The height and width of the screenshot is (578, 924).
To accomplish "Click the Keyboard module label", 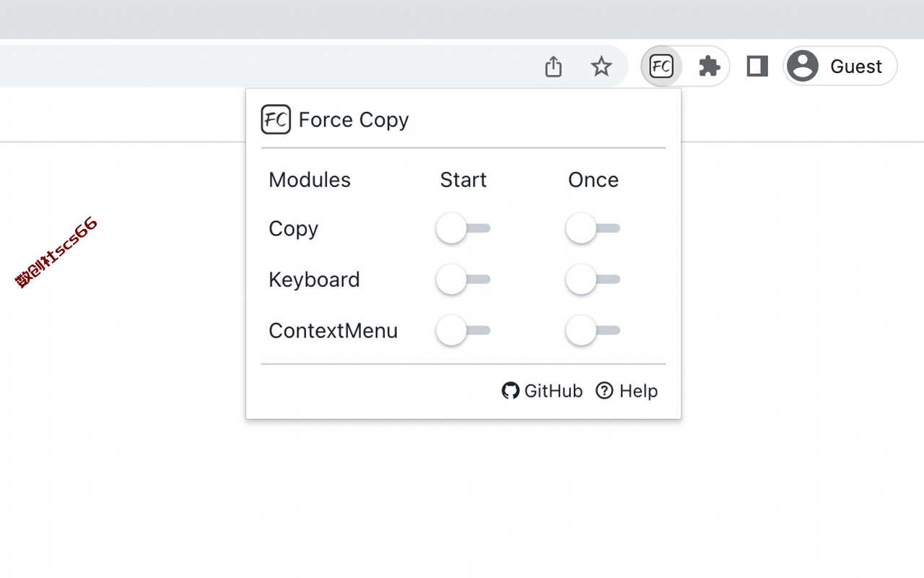I will (314, 280).
